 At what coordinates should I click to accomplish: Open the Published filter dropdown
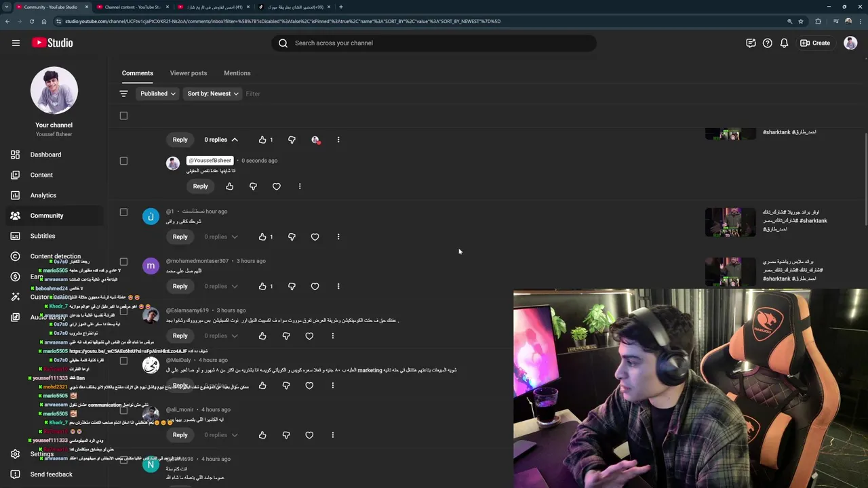click(158, 94)
